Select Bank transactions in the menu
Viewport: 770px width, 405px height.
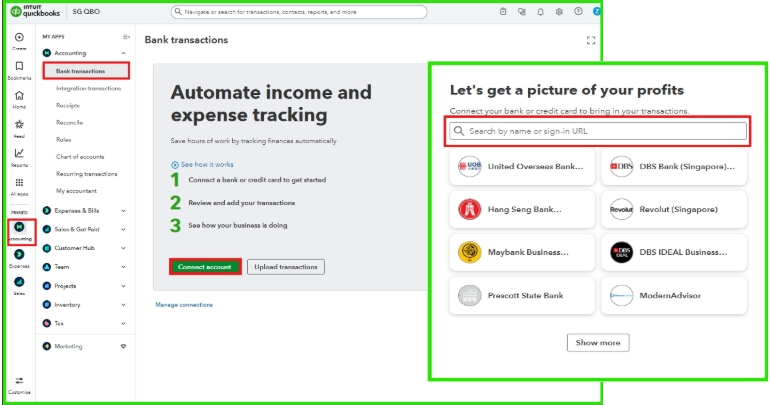tap(86, 71)
